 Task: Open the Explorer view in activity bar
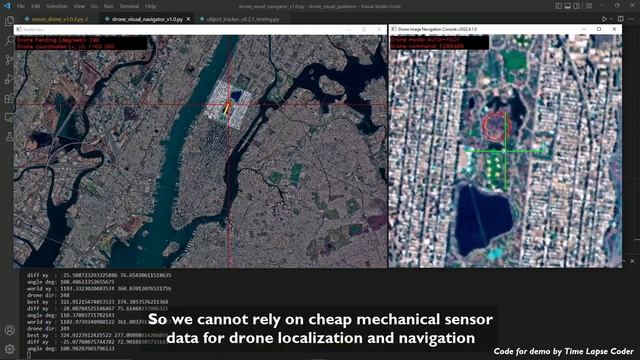click(x=9, y=21)
